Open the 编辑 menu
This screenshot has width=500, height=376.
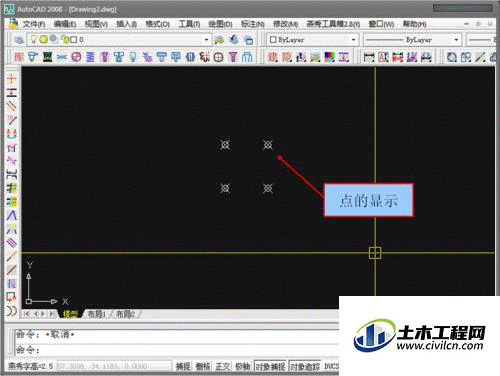65,24
